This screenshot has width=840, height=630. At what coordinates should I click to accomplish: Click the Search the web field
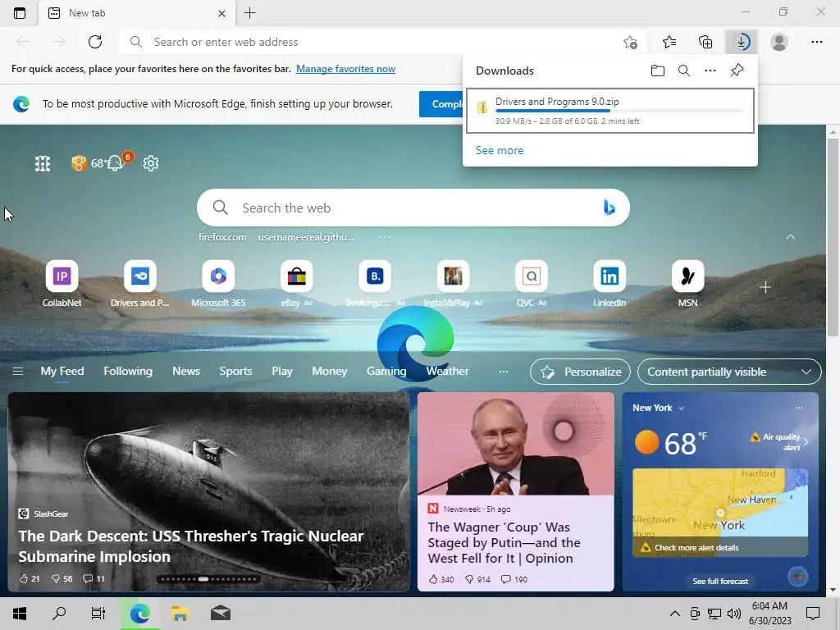[x=413, y=208]
